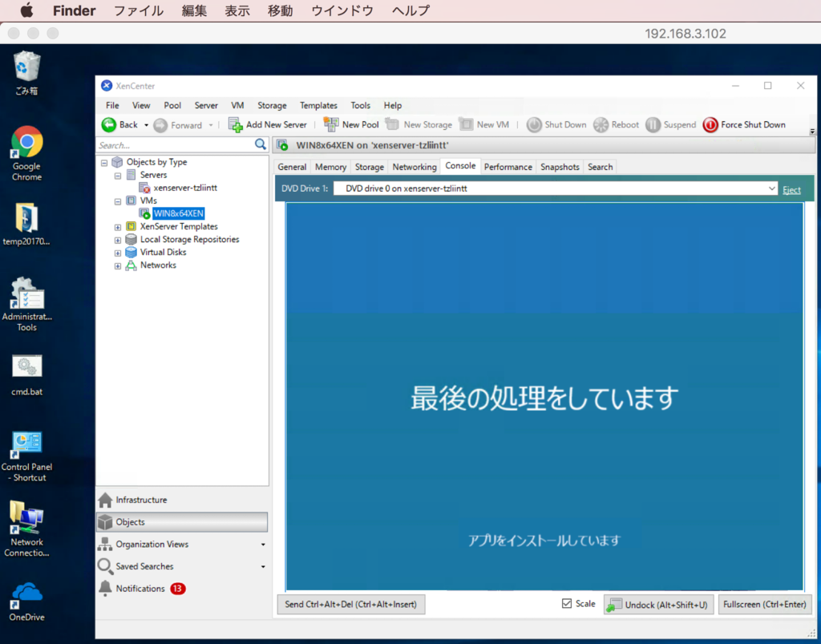Click the XenServer Templates icon

coord(131,226)
